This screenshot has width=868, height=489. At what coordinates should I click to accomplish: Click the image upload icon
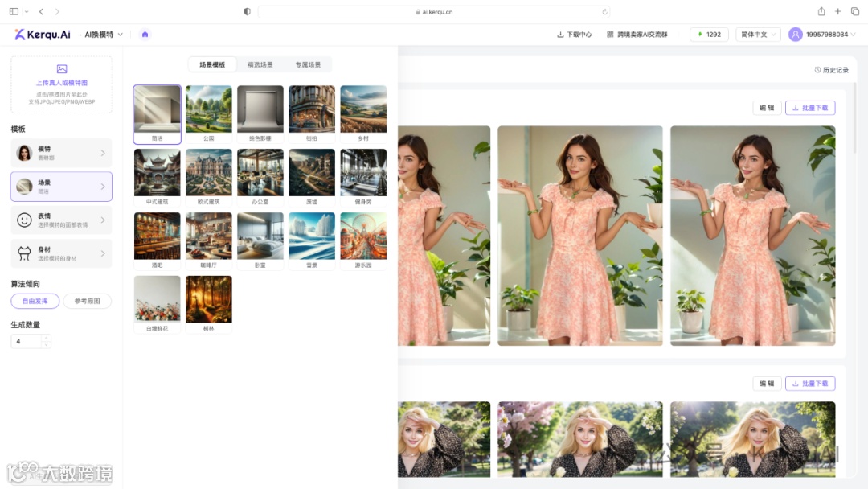(62, 68)
